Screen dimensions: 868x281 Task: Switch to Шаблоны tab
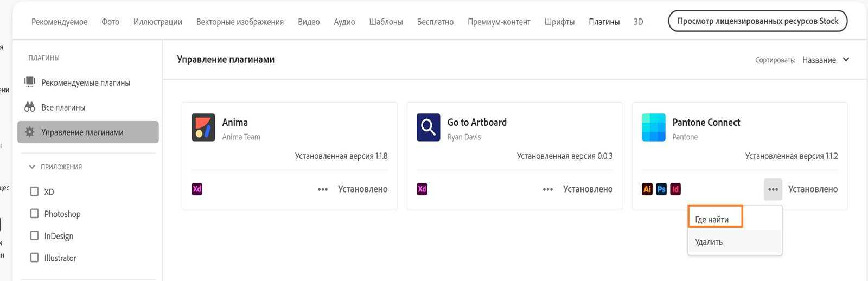tap(386, 22)
